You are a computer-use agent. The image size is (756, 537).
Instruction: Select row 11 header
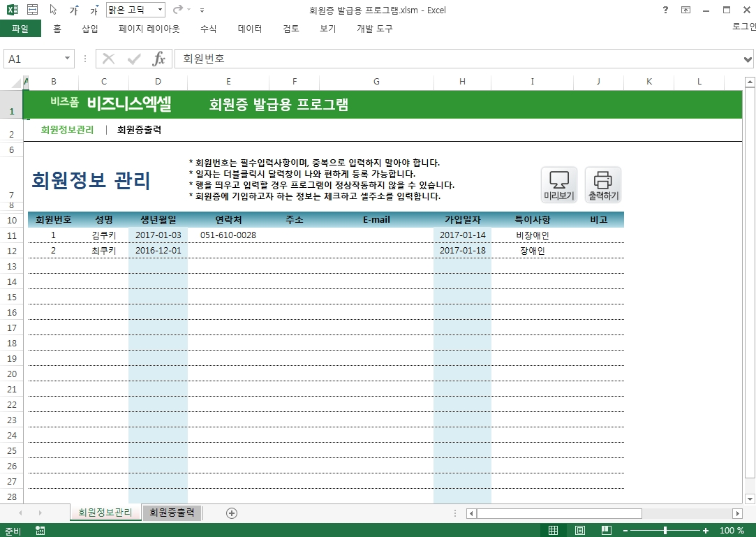[12, 235]
